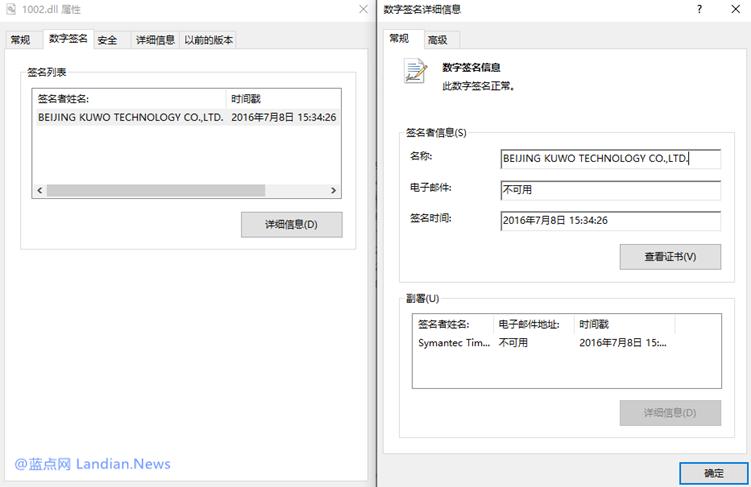
Task: Click timestamp 2016年7月8日 15:34:26 in signature list
Action: [284, 117]
